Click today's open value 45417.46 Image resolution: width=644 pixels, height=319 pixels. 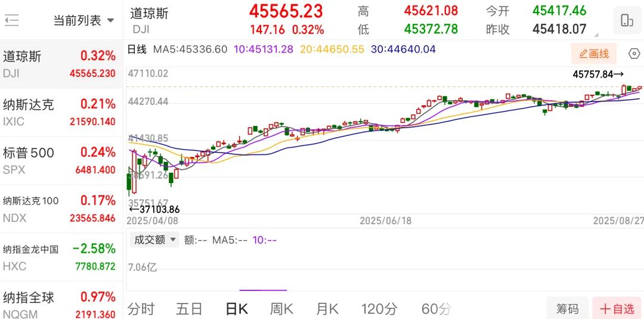click(559, 10)
